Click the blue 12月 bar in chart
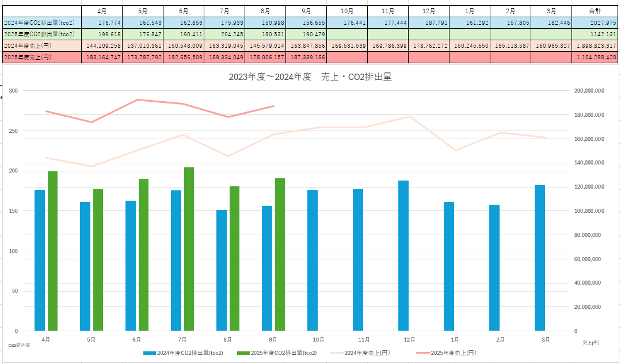The image size is (621, 364). 403,256
